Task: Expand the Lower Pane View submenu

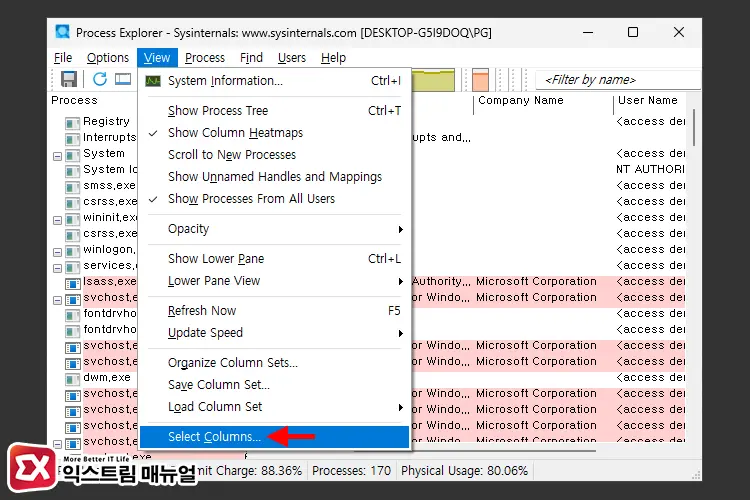Action: [275, 280]
